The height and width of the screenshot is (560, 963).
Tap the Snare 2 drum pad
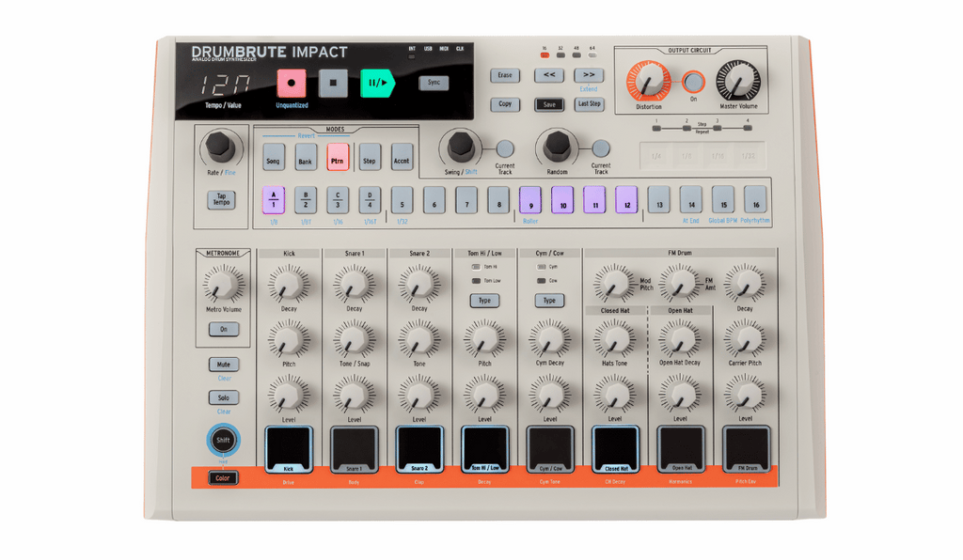418,449
